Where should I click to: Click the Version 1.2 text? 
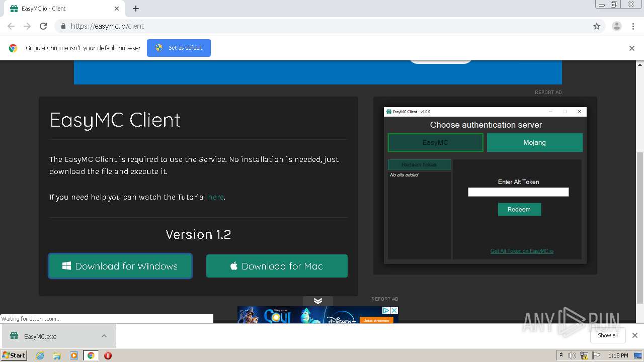pos(198,234)
